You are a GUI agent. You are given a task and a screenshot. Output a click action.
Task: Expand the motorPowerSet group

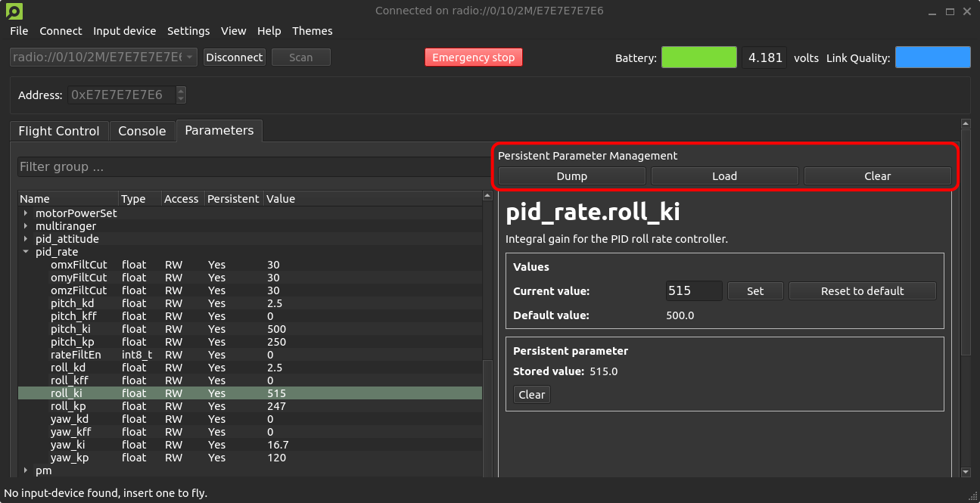point(26,213)
